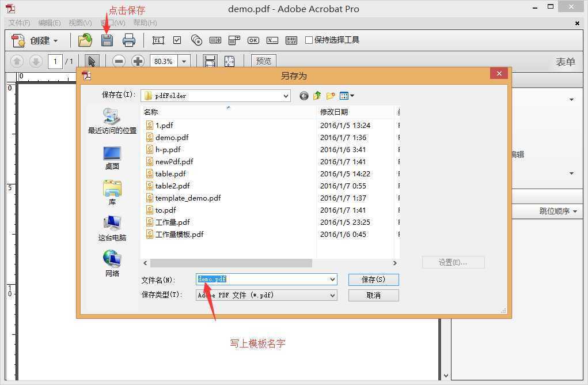Open the 帮助 menu
The image size is (588, 385).
[145, 23]
